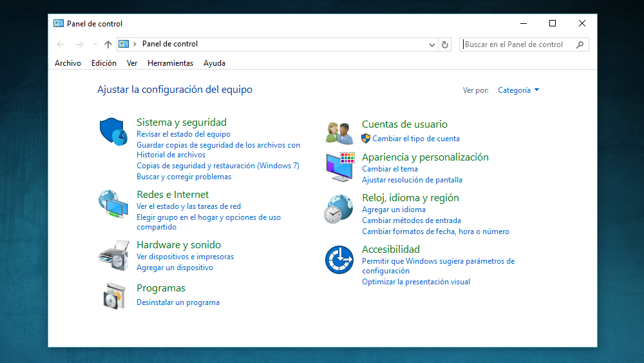The width and height of the screenshot is (644, 363).
Task: Click the UAC shield beside Cambiar el tipo de cuenta
Action: click(366, 139)
